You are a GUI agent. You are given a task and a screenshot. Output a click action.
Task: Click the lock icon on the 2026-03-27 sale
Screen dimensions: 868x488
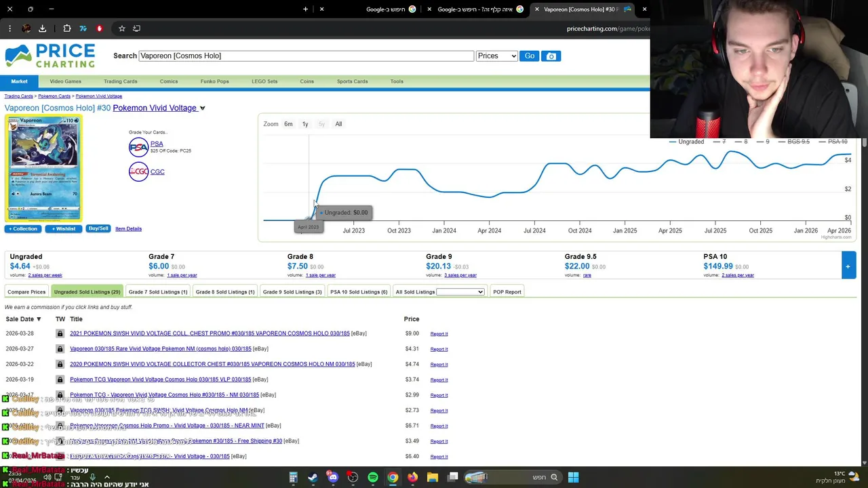[60, 349]
